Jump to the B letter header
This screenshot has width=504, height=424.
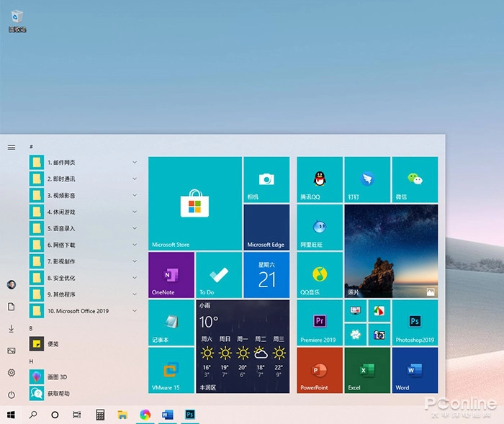pyautogui.click(x=31, y=328)
